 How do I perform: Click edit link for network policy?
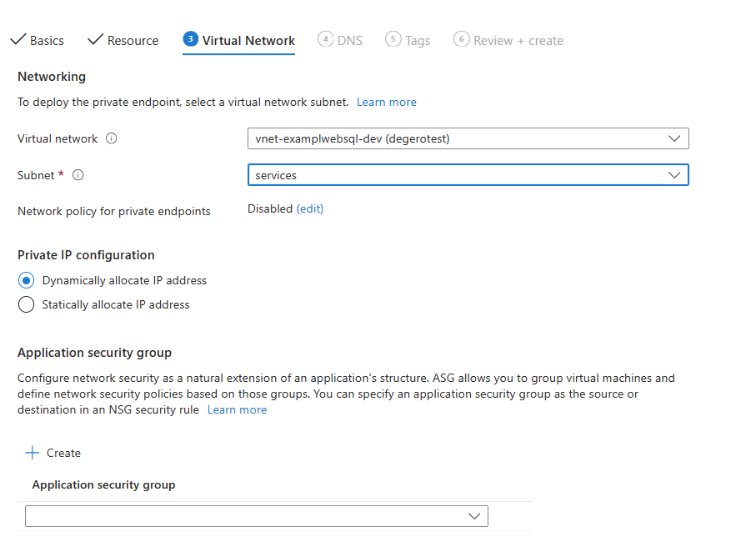310,209
